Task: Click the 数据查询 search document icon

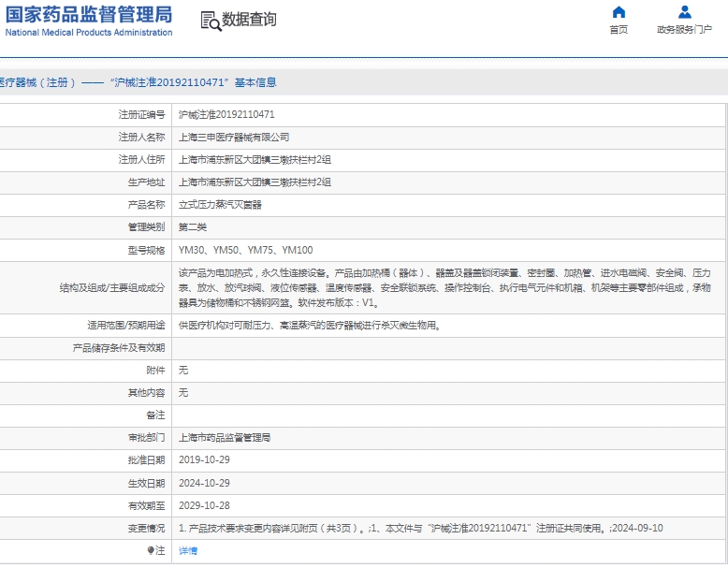Action: tap(211, 22)
